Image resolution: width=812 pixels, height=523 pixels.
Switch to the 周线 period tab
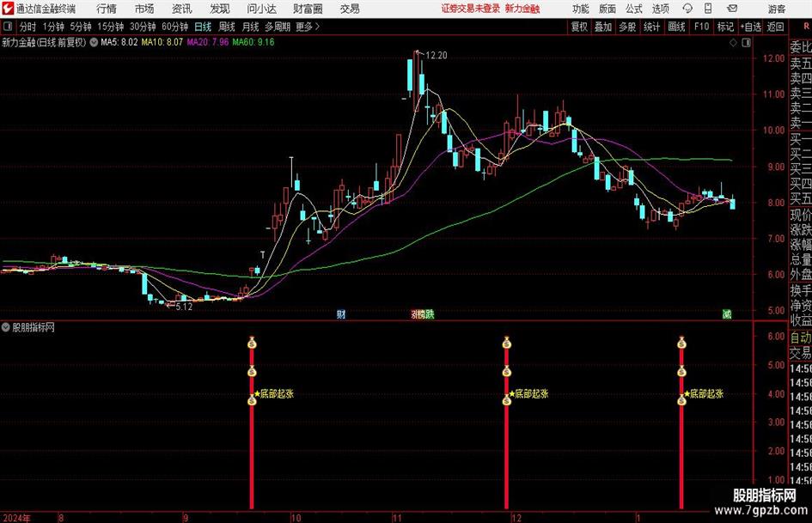coord(227,27)
